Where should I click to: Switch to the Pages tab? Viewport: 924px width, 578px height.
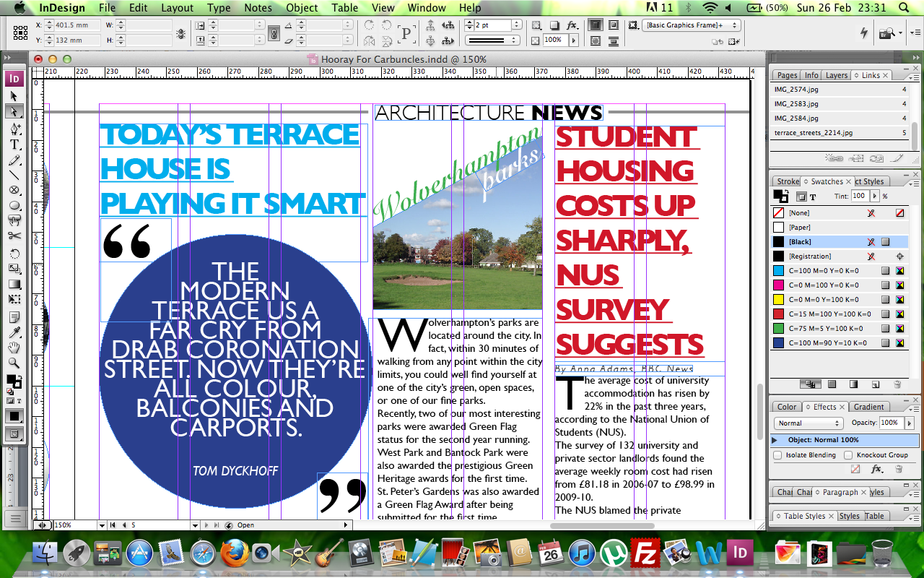point(786,75)
